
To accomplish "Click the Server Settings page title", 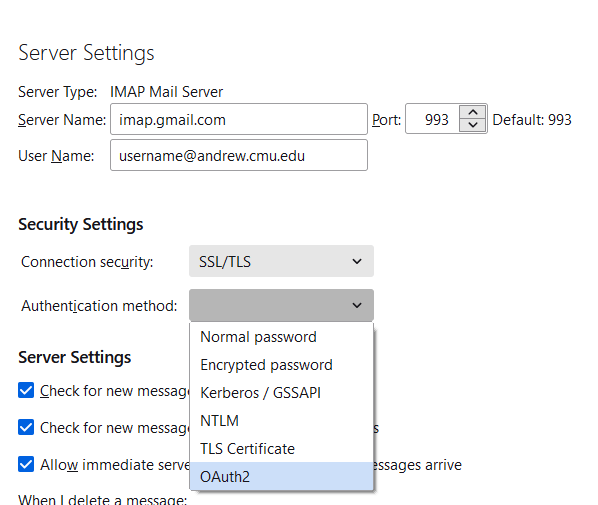I will pyautogui.click(x=86, y=53).
